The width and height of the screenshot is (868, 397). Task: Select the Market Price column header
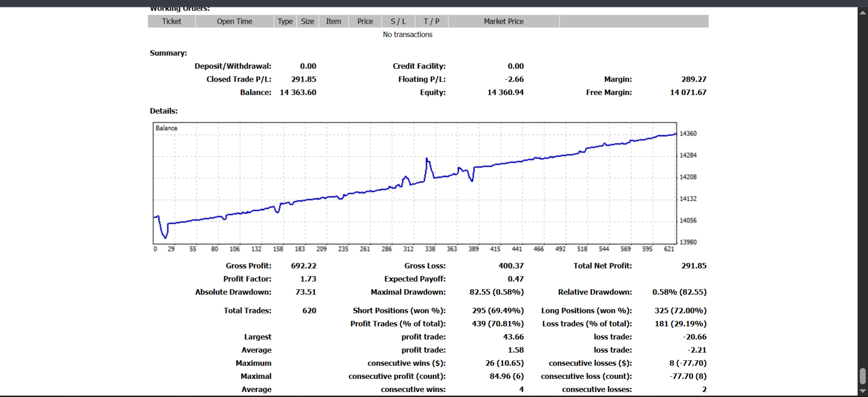coord(503,21)
